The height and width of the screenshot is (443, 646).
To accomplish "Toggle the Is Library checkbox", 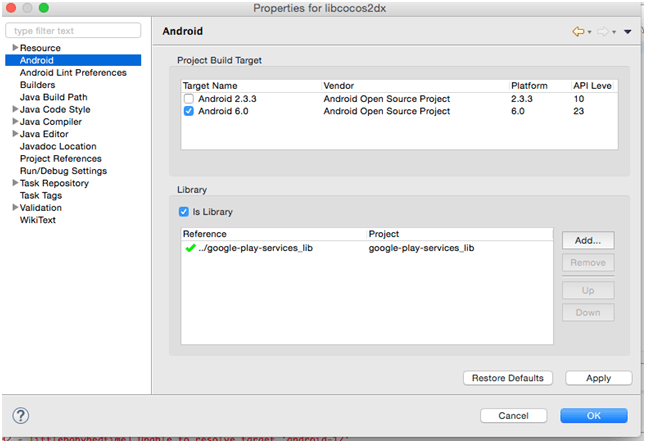I will tap(183, 212).
